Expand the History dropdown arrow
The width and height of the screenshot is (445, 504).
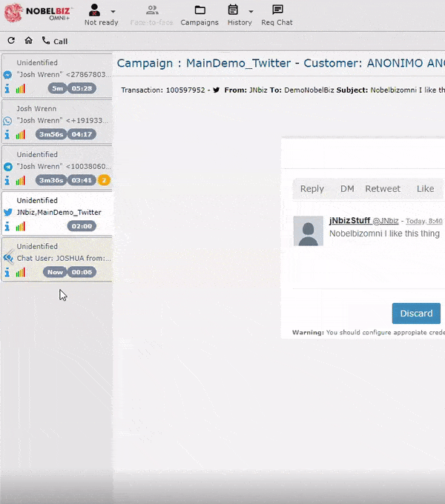click(x=251, y=12)
